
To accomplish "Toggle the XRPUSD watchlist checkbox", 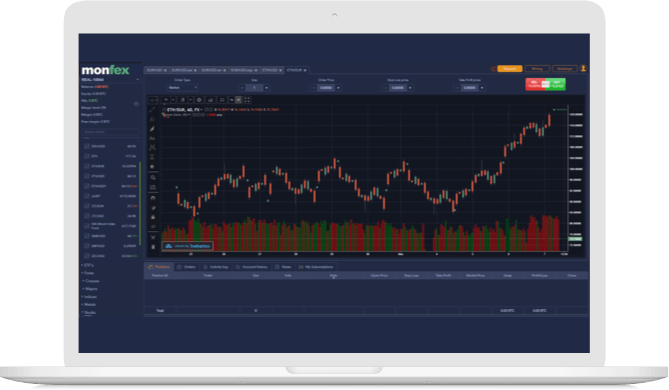I will (x=87, y=246).
